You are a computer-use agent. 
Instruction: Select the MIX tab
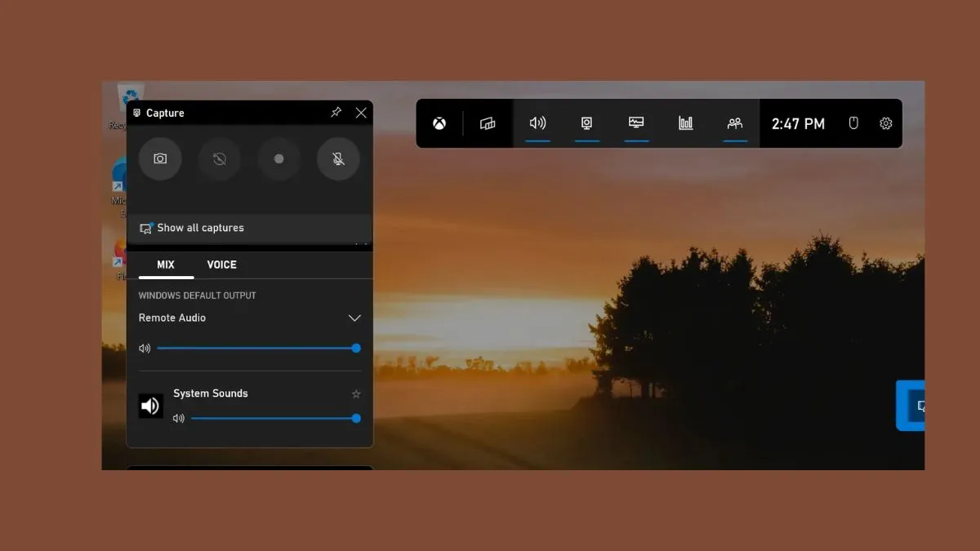click(x=166, y=264)
